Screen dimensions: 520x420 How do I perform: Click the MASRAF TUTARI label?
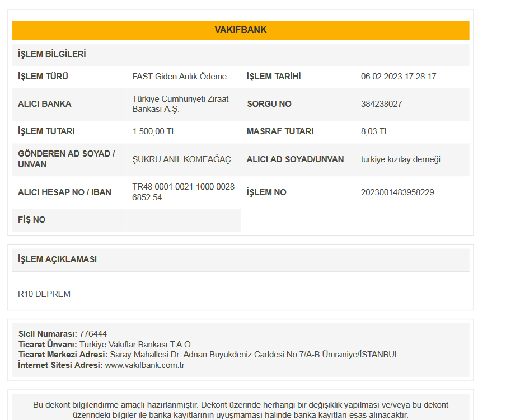[x=280, y=131]
